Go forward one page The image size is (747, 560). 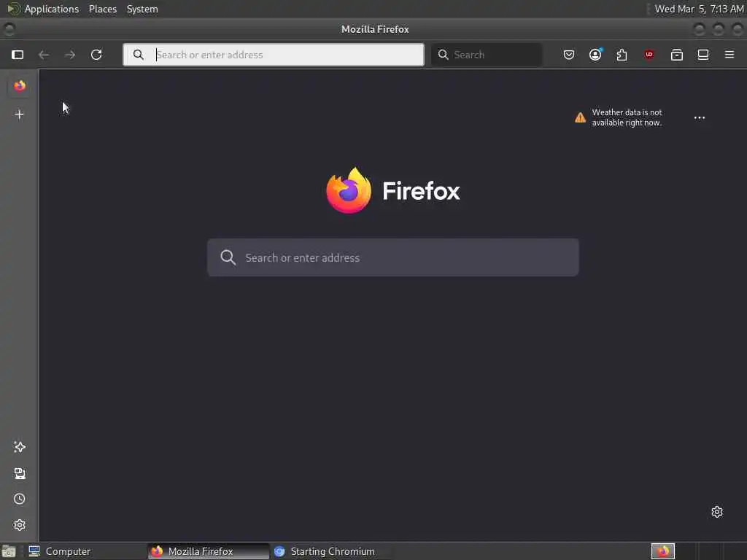point(69,55)
